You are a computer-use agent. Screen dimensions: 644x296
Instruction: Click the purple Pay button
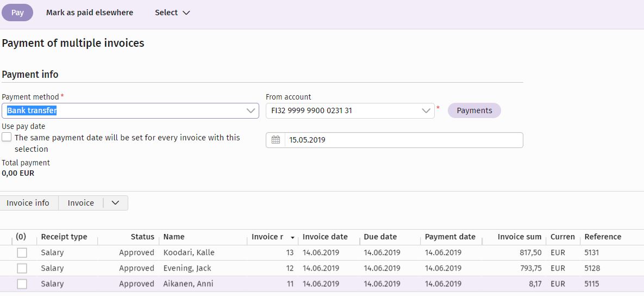(x=17, y=13)
